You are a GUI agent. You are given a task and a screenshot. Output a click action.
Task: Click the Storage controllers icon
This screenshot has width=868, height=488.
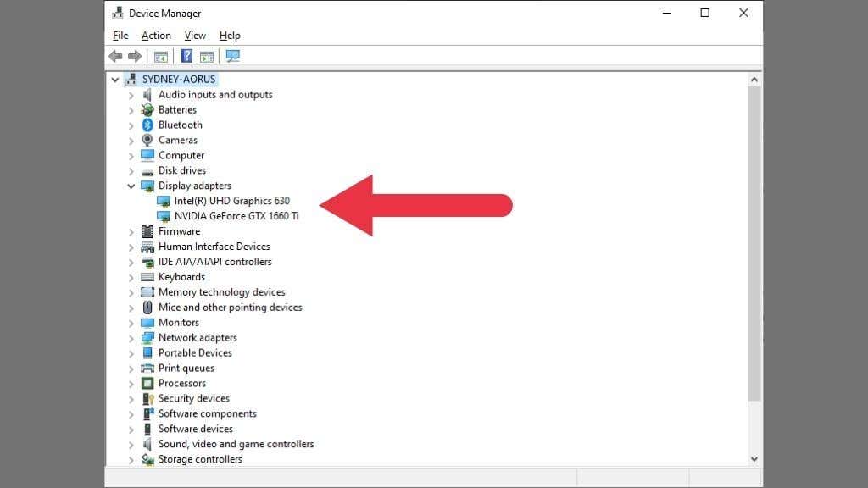coord(147,459)
